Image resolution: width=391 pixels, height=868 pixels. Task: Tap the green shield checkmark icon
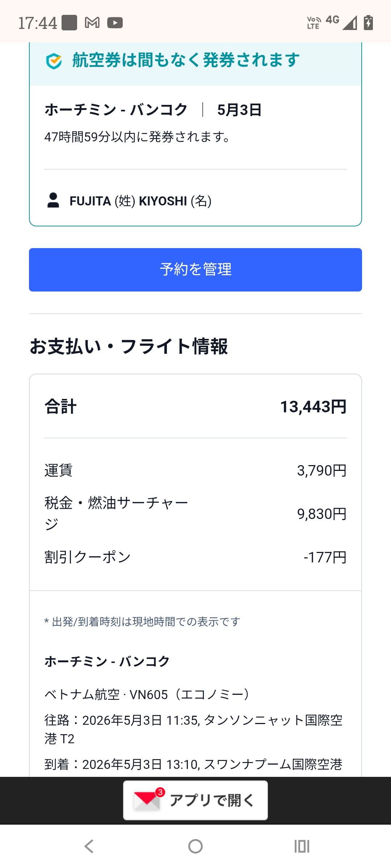pyautogui.click(x=54, y=61)
